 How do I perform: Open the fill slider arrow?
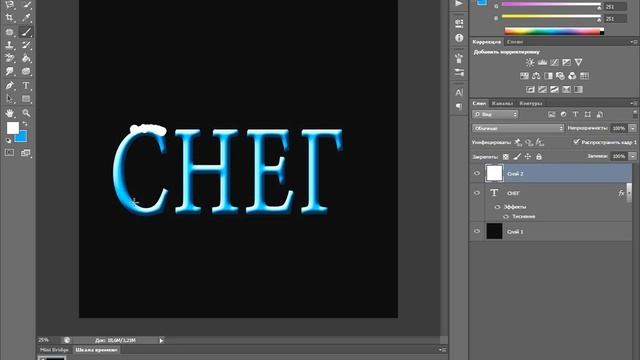[633, 156]
